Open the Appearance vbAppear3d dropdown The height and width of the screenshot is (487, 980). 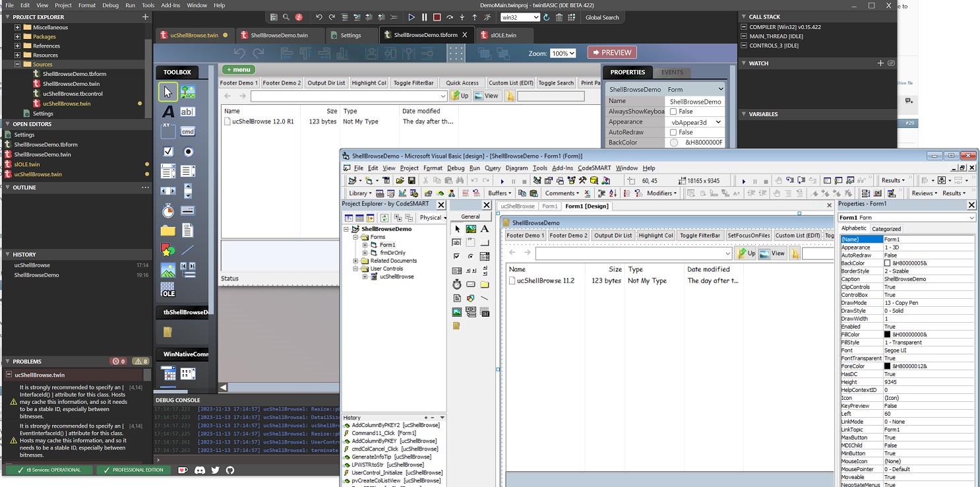point(696,121)
